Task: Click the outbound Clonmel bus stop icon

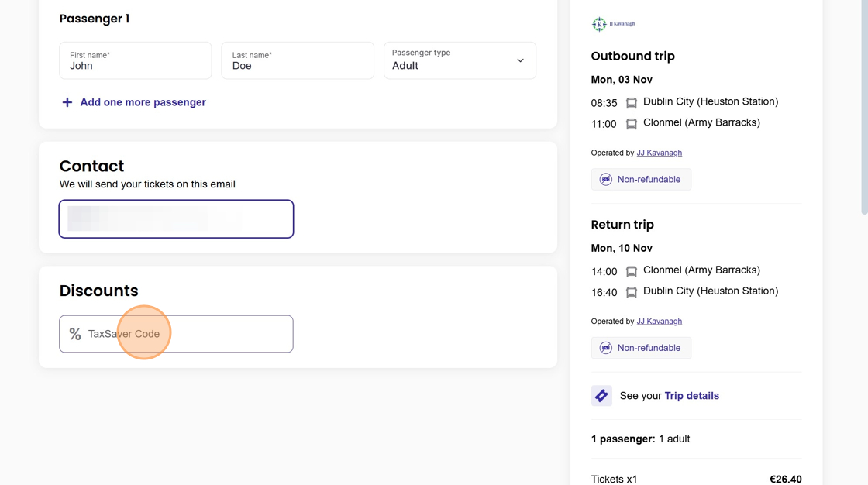Action: (x=632, y=124)
